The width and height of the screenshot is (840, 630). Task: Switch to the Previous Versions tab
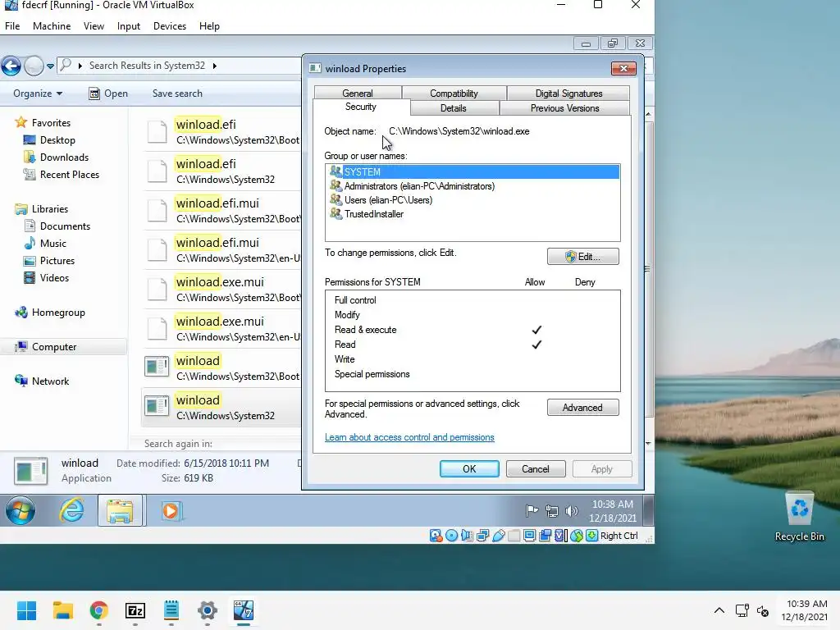(x=564, y=107)
